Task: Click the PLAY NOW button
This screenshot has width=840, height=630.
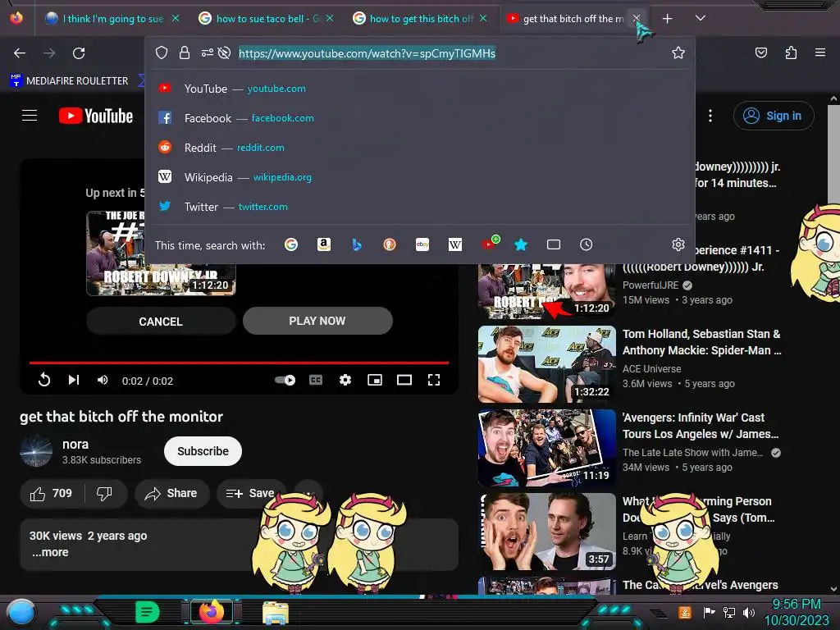Action: coord(317,321)
